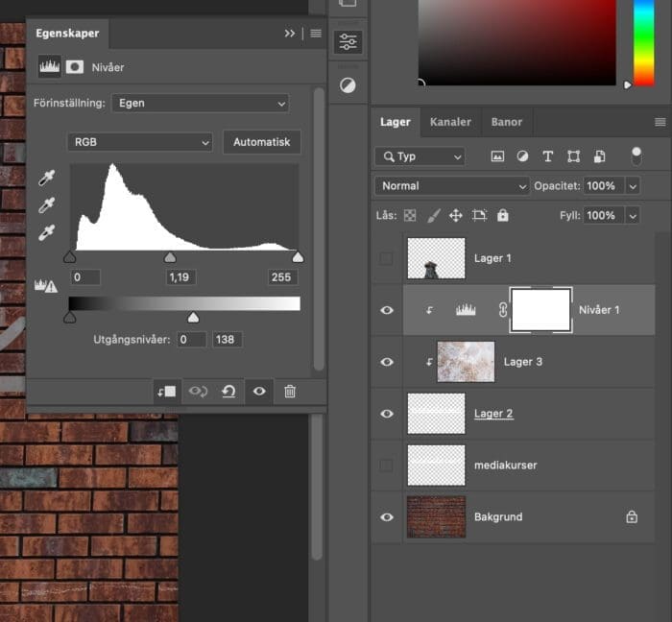Open the Egenskaper panel menu
Viewport: 672px width, 622px height.
[x=316, y=33]
